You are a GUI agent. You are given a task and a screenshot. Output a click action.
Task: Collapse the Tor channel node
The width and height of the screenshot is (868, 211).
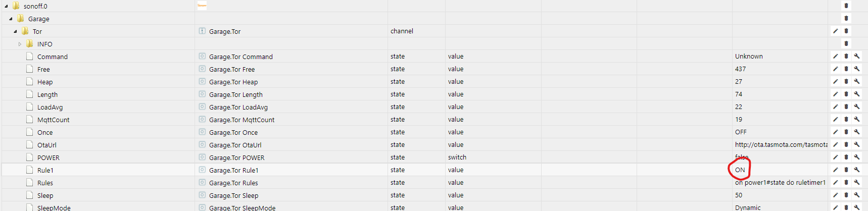click(x=15, y=31)
